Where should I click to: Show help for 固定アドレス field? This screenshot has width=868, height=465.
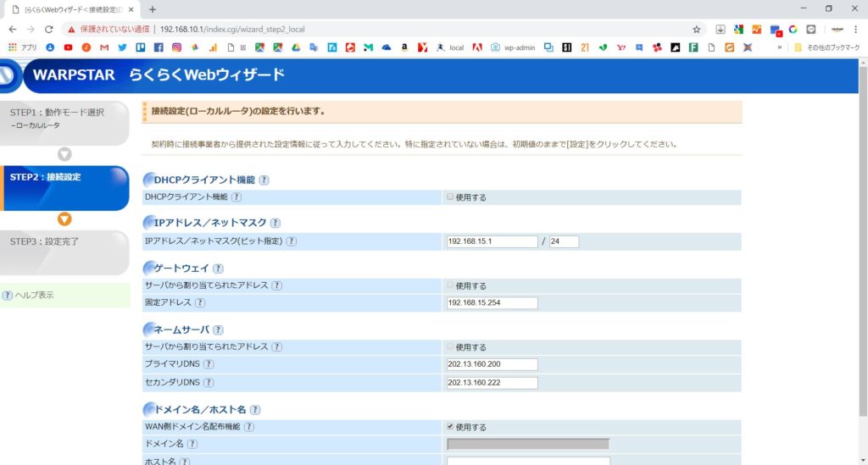[200, 302]
